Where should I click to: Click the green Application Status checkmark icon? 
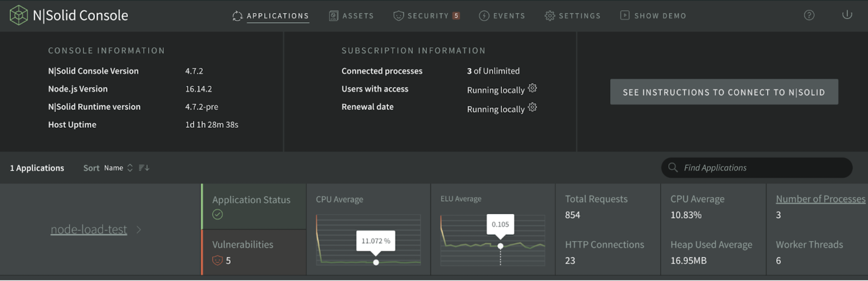[218, 214]
